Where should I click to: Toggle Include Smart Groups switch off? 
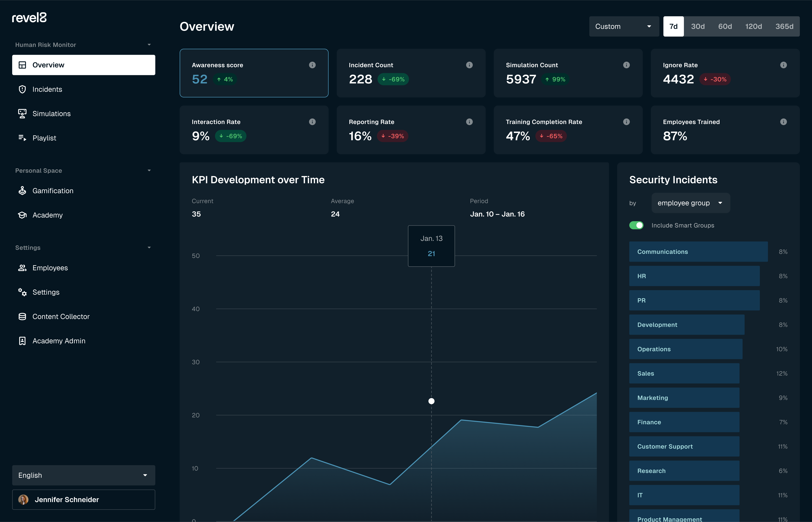[636, 225]
